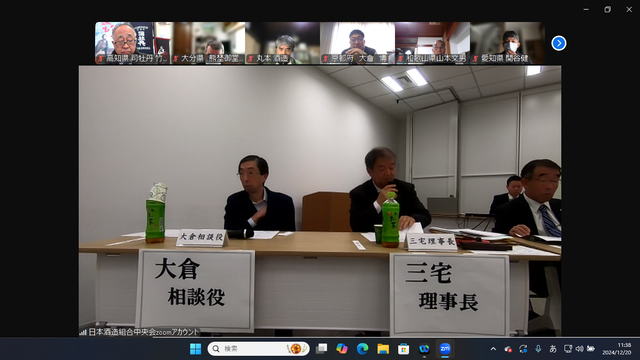This screenshot has width=640, height=360.
Task: Show next participants with the blue arrow
Action: coord(558,43)
